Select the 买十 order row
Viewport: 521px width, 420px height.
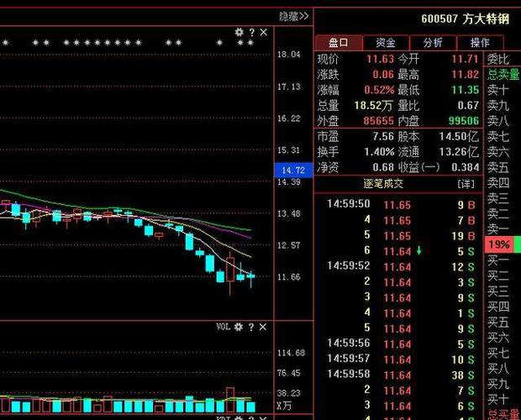click(498, 399)
